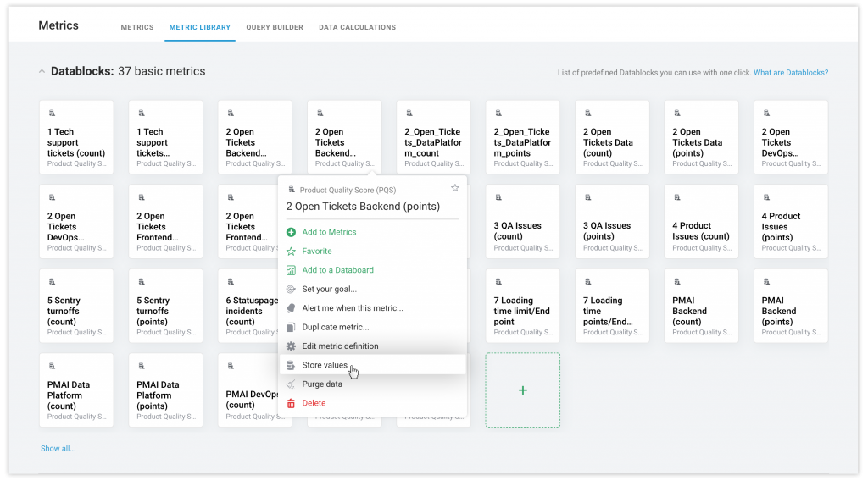The width and height of the screenshot is (868, 481).
Task: Open the What are Datablocks link
Action: [790, 73]
